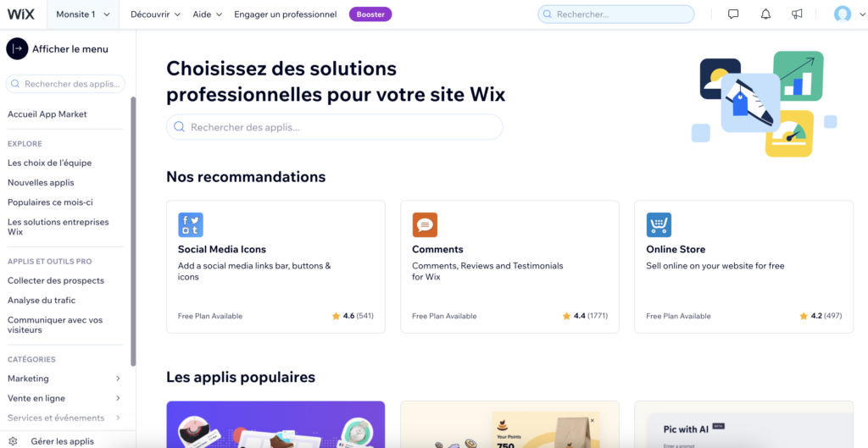Toggle Afficher le menu arrow button
Screen dimensions: 868x448
coord(17,49)
